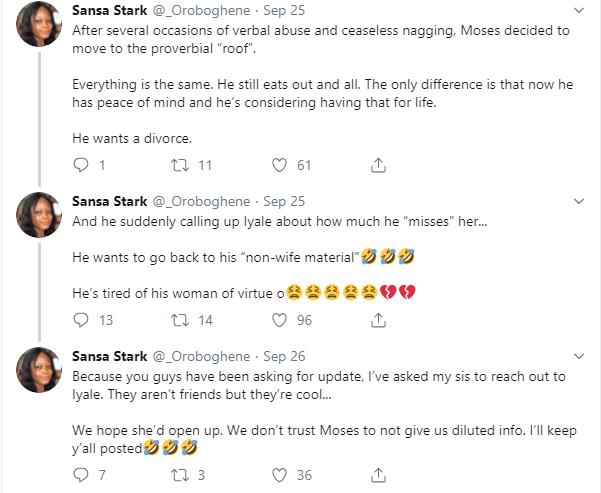Click the avatar on the Sep 26 tweet

40,370
